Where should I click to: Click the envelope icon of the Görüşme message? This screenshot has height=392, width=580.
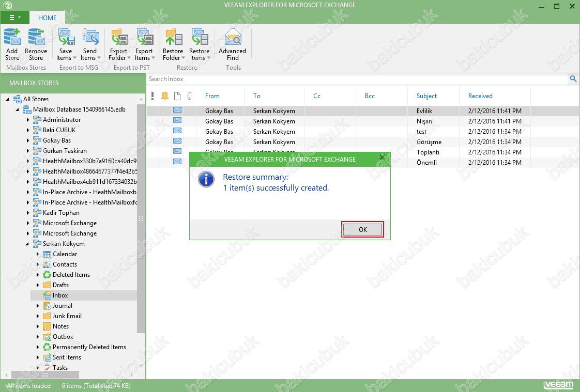click(x=177, y=141)
